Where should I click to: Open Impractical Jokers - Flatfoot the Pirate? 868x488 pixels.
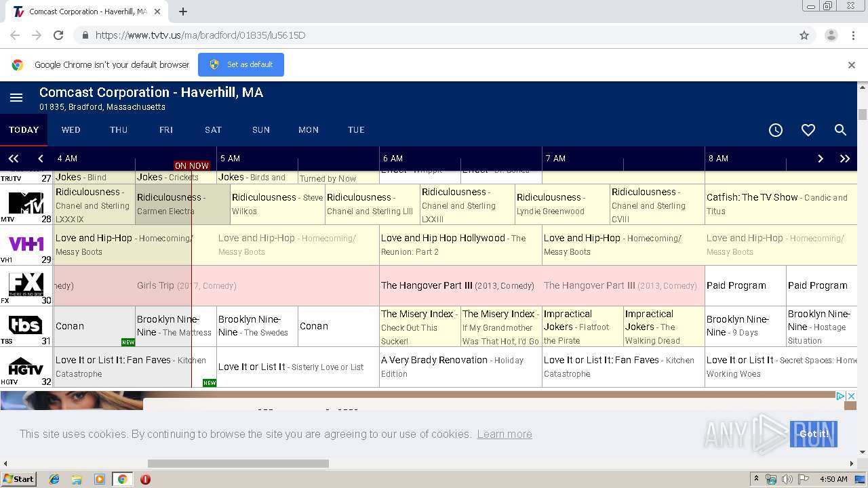[583, 326]
